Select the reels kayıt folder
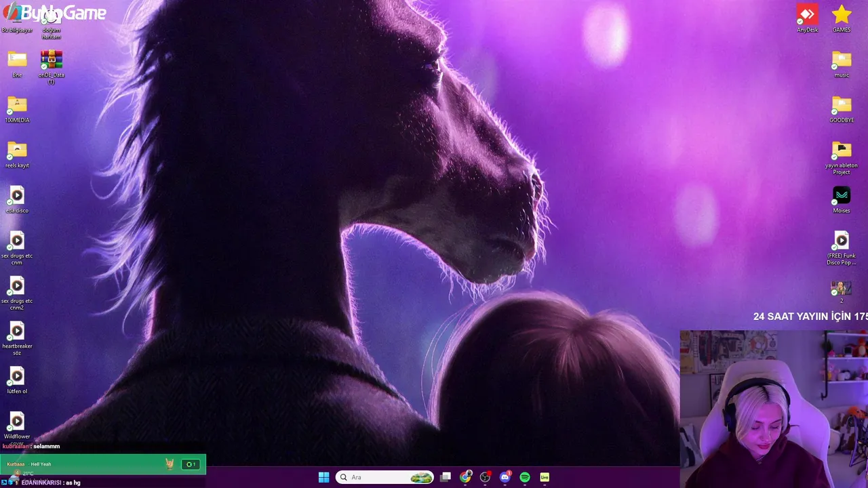The height and width of the screenshot is (488, 868). pyautogui.click(x=17, y=155)
